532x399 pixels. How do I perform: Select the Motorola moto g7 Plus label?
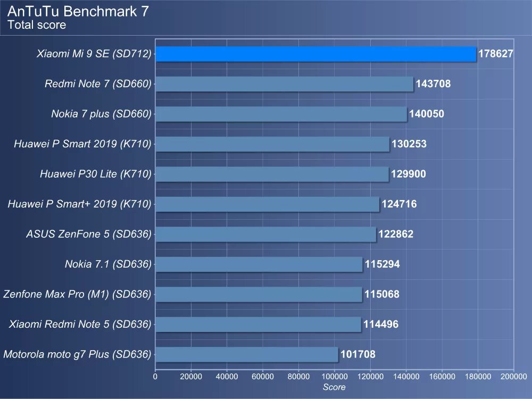coord(77,354)
